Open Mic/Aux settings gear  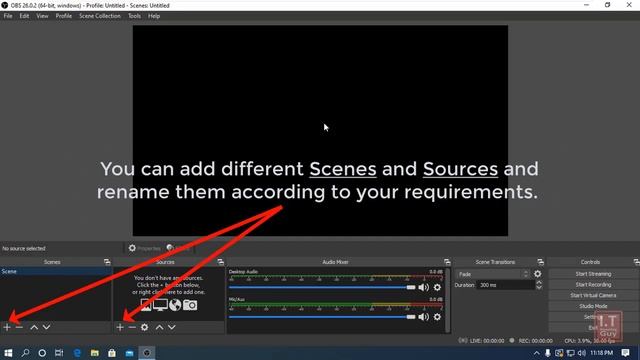[437, 317]
